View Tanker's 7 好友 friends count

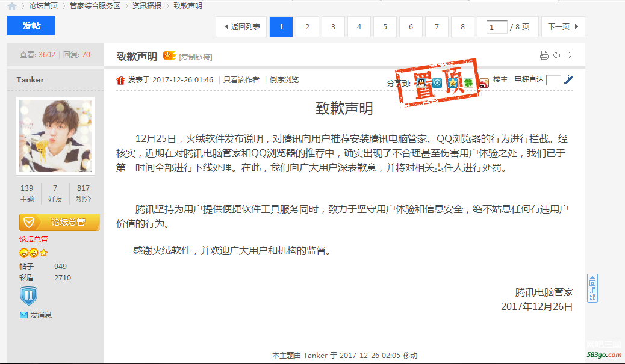point(55,193)
